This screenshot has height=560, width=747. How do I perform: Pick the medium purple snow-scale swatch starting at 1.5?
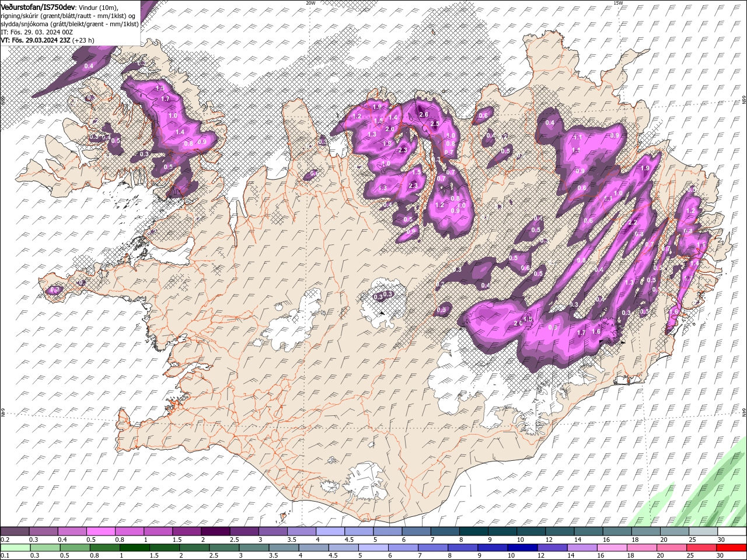[x=186, y=531]
